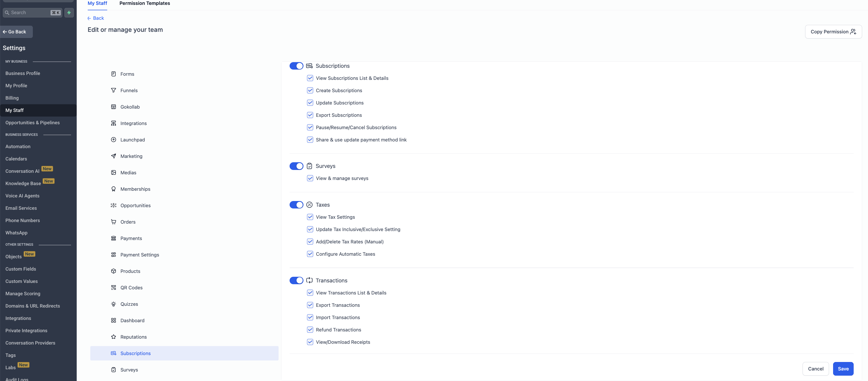Viewport: 868px width, 381px height.
Task: Switch to Permission Templates tab
Action: [145, 3]
